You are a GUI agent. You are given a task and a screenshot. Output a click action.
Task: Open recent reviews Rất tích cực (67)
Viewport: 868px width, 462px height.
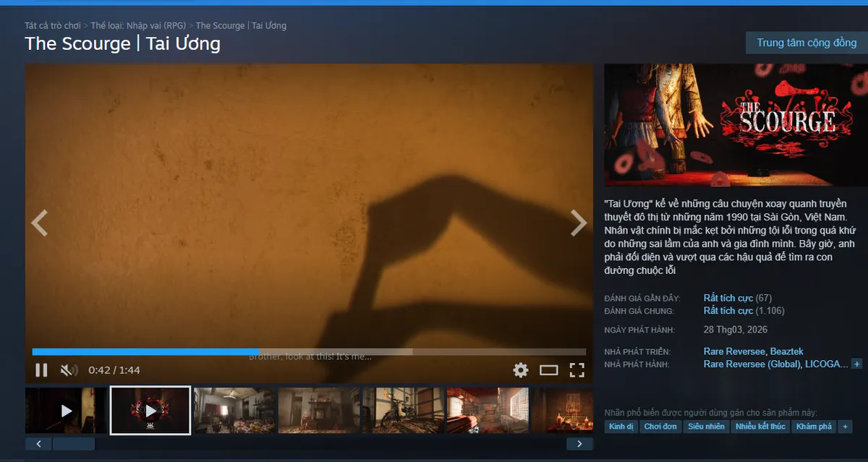pyautogui.click(x=738, y=298)
